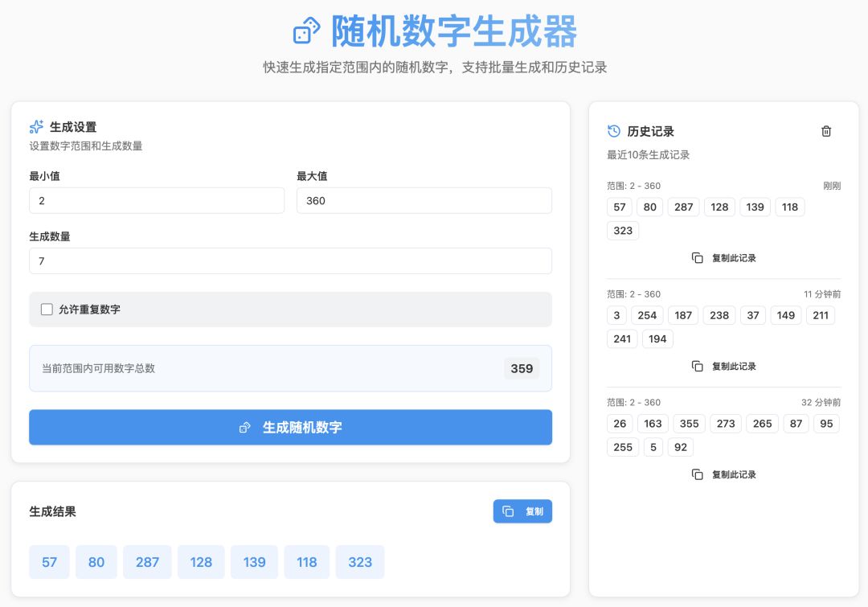
Task: Enable the 允许重复数字 checkbox
Action: coord(47,309)
